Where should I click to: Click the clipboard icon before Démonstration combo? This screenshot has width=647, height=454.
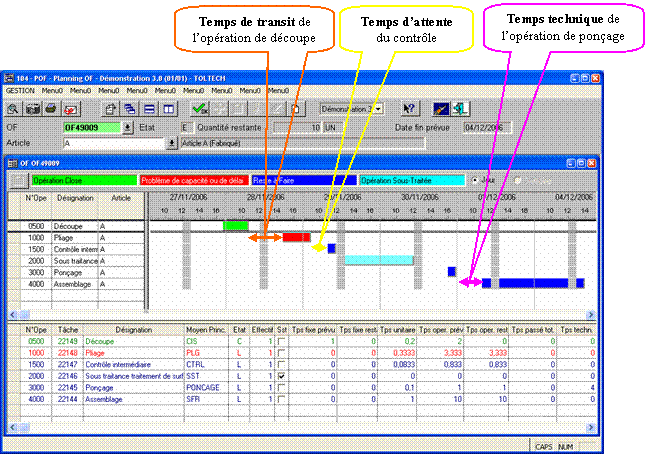(295, 109)
